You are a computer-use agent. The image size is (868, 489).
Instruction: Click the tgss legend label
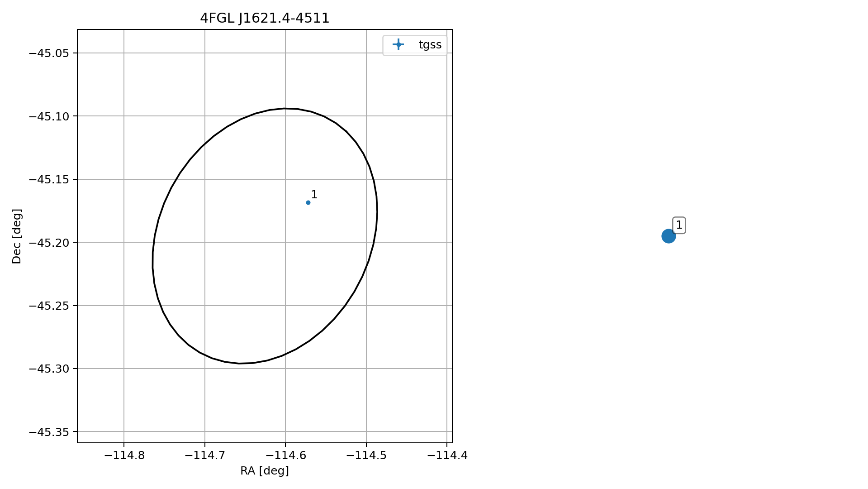tap(430, 45)
